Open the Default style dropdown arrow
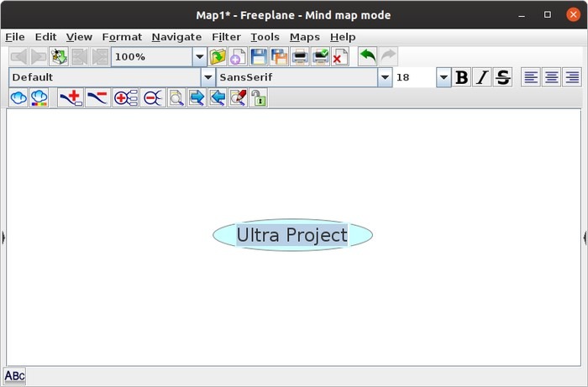 (208, 77)
